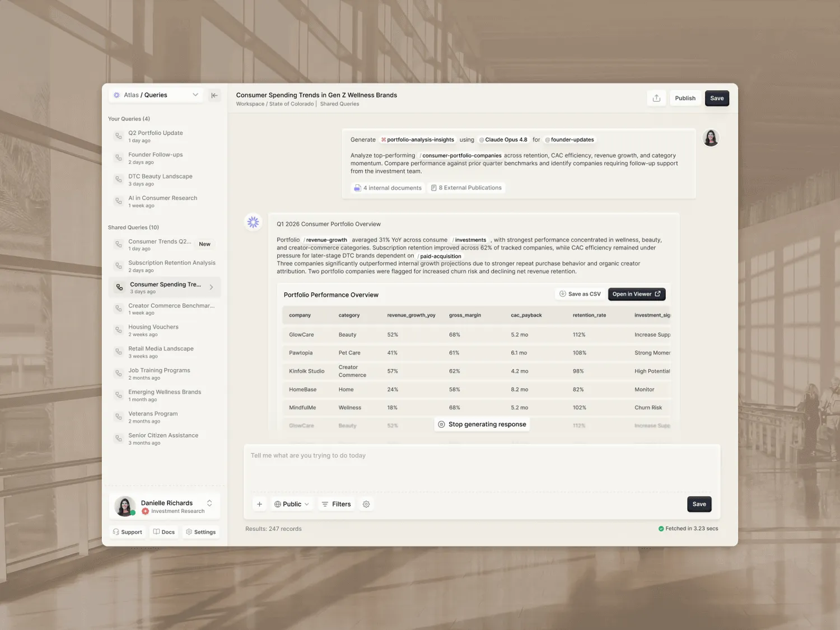
Task: Click the Claude Opus 4.8 model tag
Action: coord(503,140)
